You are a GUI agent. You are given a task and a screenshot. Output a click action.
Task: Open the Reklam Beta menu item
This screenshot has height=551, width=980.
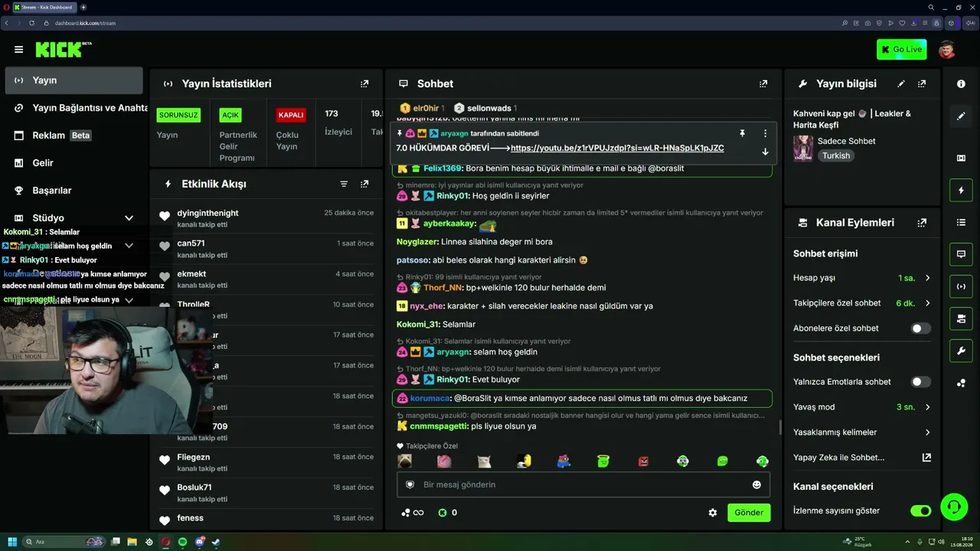tap(73, 135)
